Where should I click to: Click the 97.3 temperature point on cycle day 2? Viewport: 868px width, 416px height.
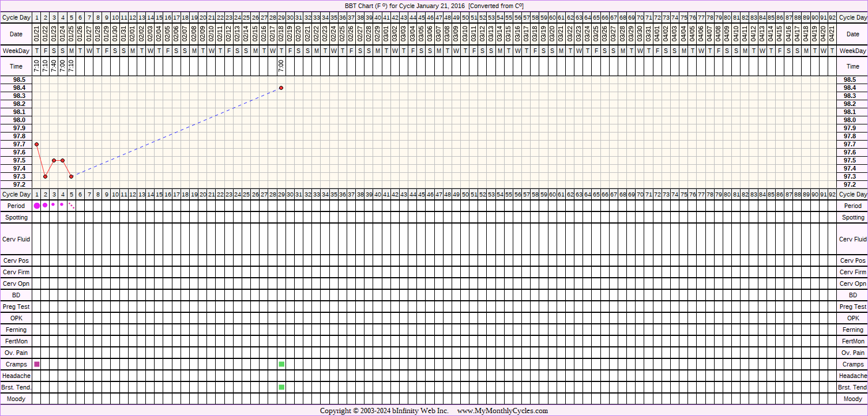coord(45,176)
